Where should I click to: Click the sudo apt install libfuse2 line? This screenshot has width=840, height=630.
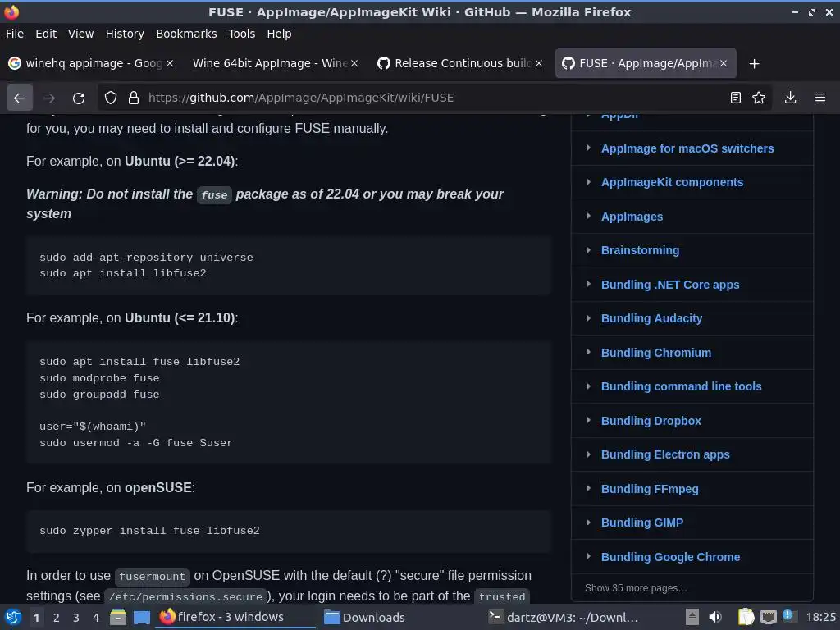coord(123,272)
